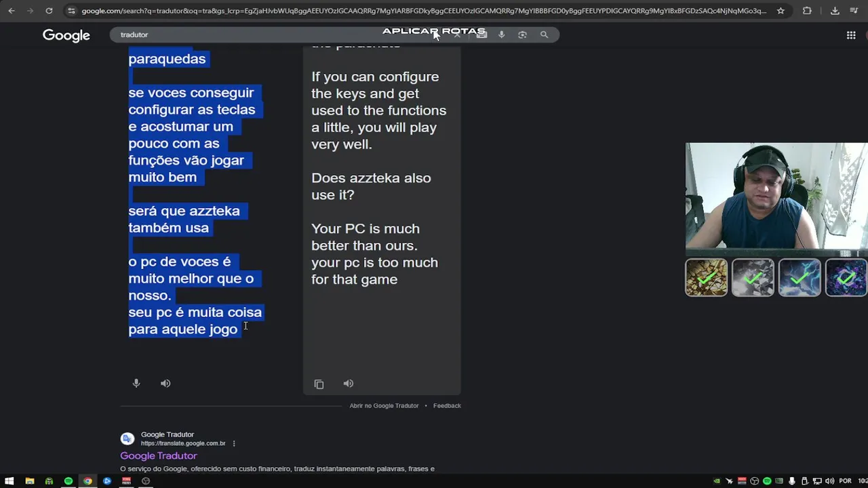The height and width of the screenshot is (488, 868).
Task: Click the Google Tradutor result favicon
Action: coord(127,439)
